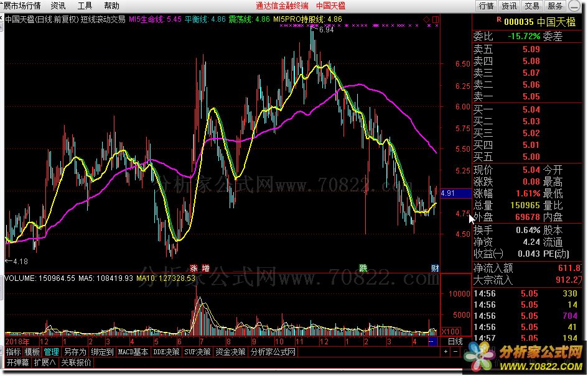The image size is (588, 376).
Task: Switch to the 模板 tab
Action: tap(32, 352)
